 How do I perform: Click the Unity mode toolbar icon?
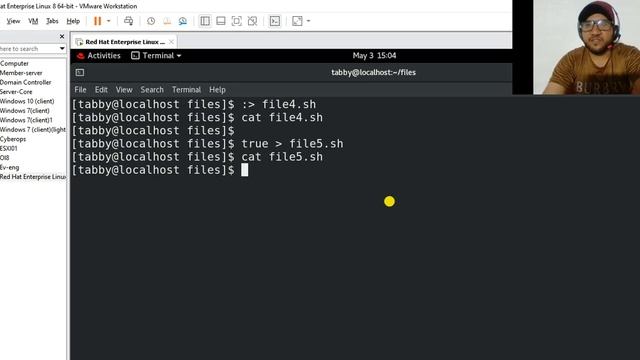pyautogui.click(x=252, y=21)
